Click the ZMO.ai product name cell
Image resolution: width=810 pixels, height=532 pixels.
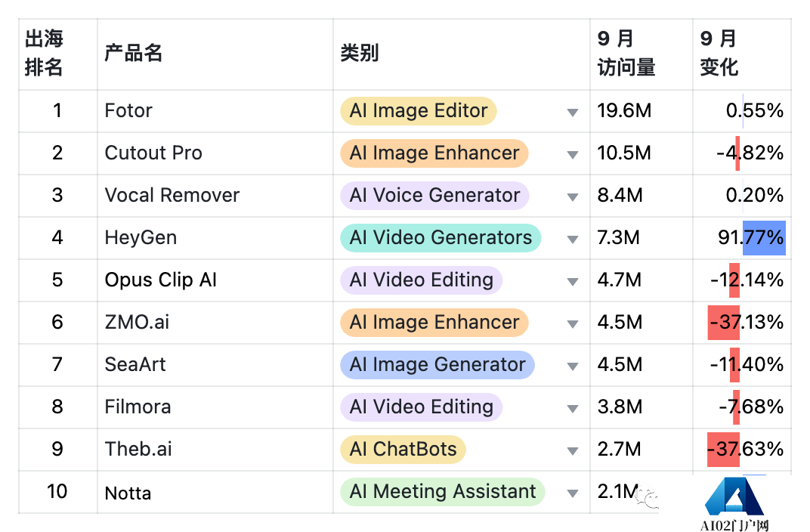click(x=215, y=323)
